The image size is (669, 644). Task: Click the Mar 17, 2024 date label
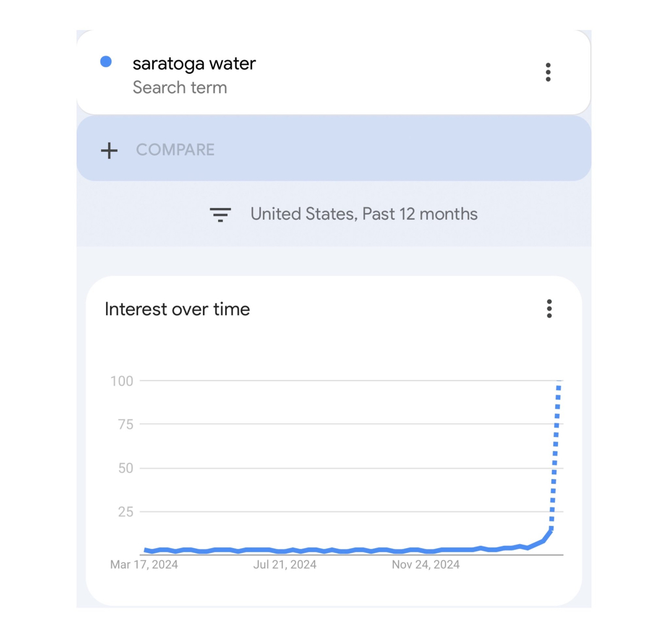tap(144, 565)
